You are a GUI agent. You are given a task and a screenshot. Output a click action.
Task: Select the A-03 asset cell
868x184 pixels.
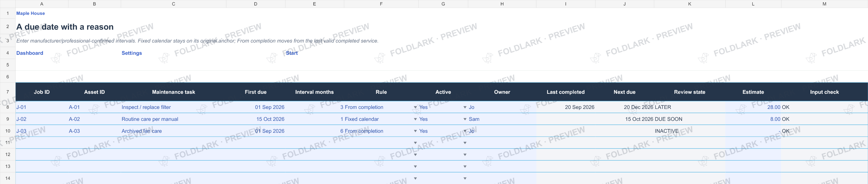click(x=94, y=131)
